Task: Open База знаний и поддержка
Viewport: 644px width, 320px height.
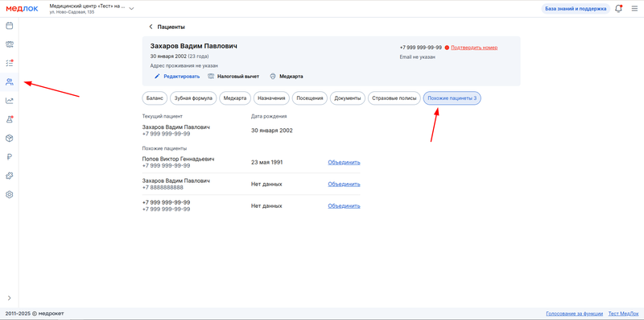Action: (576, 9)
